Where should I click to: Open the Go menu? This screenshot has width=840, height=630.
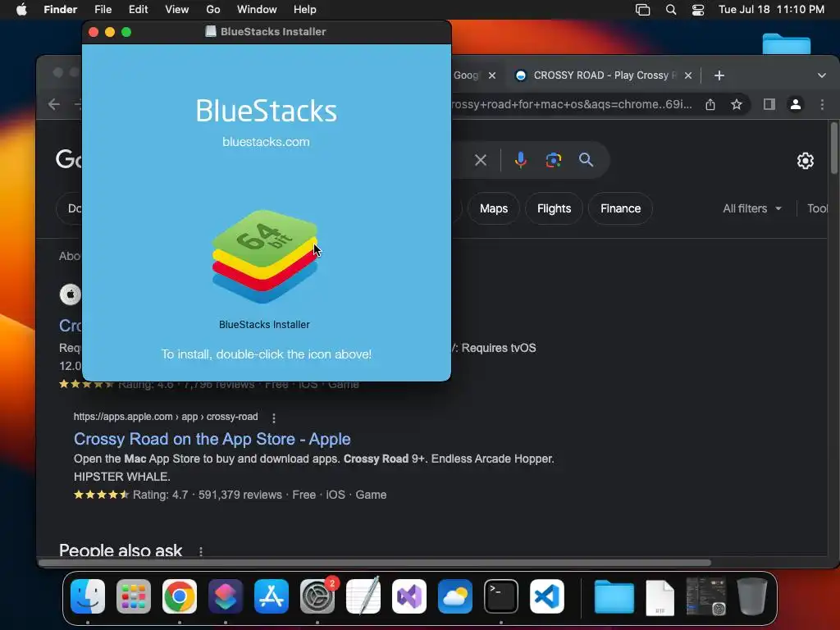(x=213, y=10)
